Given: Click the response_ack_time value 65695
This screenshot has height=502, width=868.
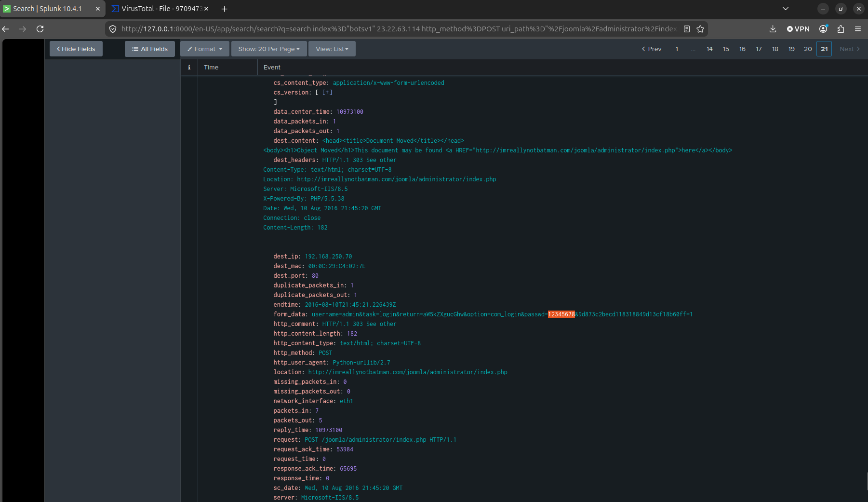Looking at the screenshot, I should tap(348, 468).
